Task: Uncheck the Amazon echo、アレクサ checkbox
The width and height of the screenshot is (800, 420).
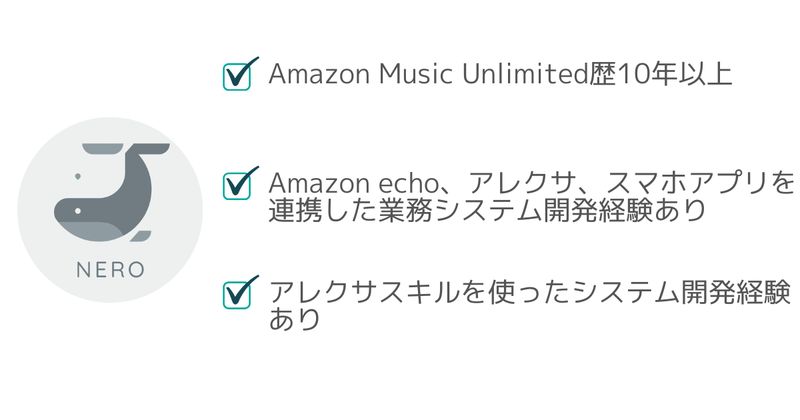Action: (237, 185)
